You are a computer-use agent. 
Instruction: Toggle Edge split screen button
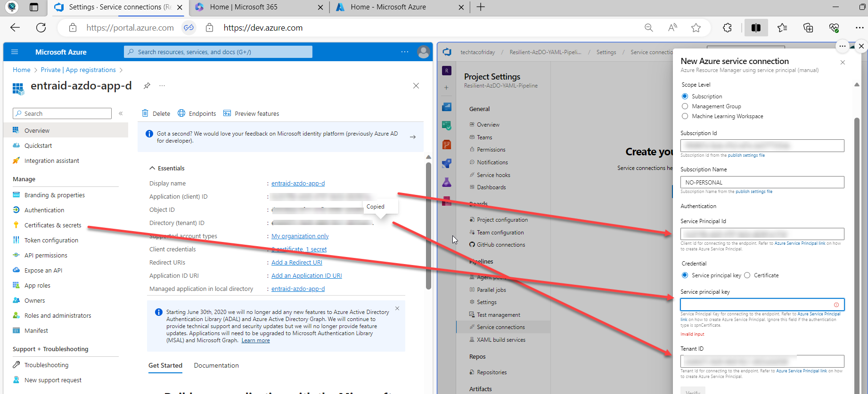756,28
